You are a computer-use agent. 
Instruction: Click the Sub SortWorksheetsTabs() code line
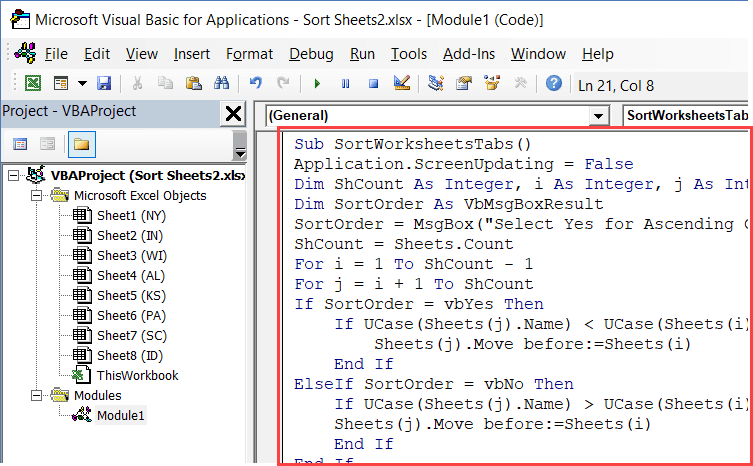pos(413,144)
